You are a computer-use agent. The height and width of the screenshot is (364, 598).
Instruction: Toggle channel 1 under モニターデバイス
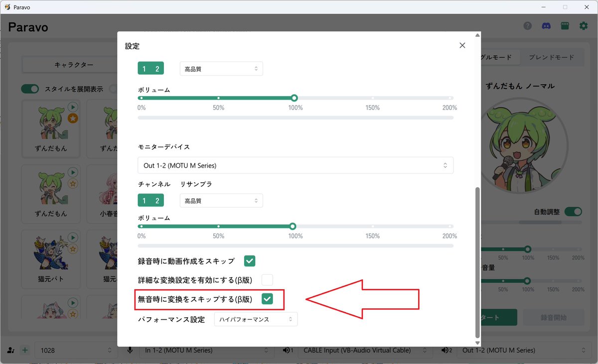point(145,201)
